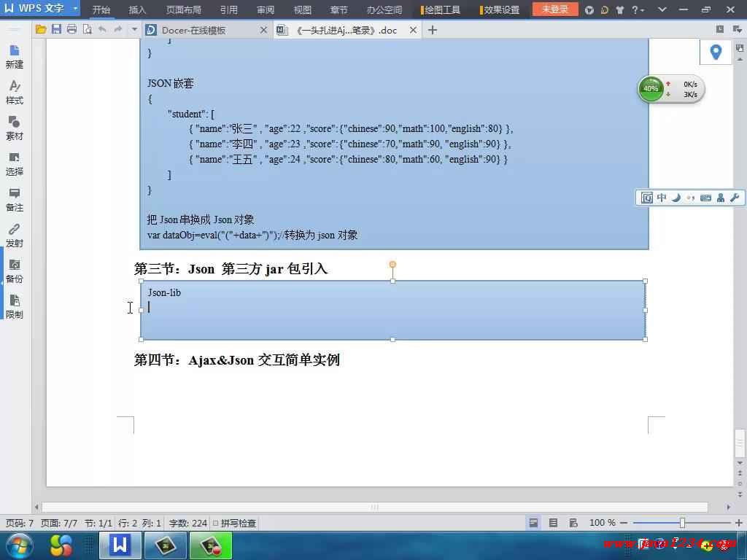Open the 备份 (Backup) sidebar panel
This screenshot has width=747, height=560.
[14, 271]
